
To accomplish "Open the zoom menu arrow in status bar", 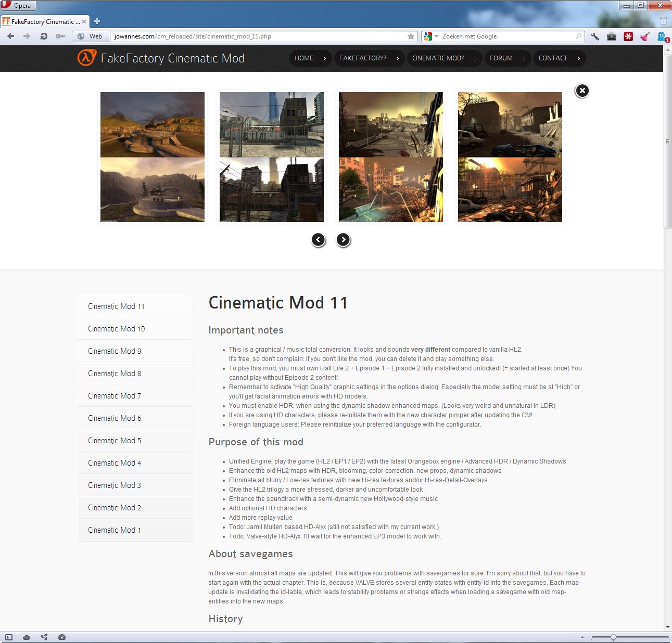I will coord(582,637).
